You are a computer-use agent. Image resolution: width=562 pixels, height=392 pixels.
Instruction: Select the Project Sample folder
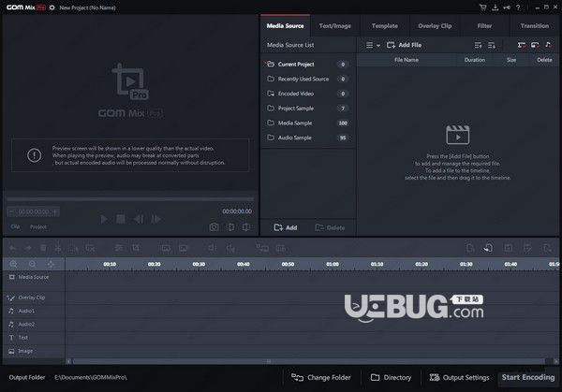(308, 109)
